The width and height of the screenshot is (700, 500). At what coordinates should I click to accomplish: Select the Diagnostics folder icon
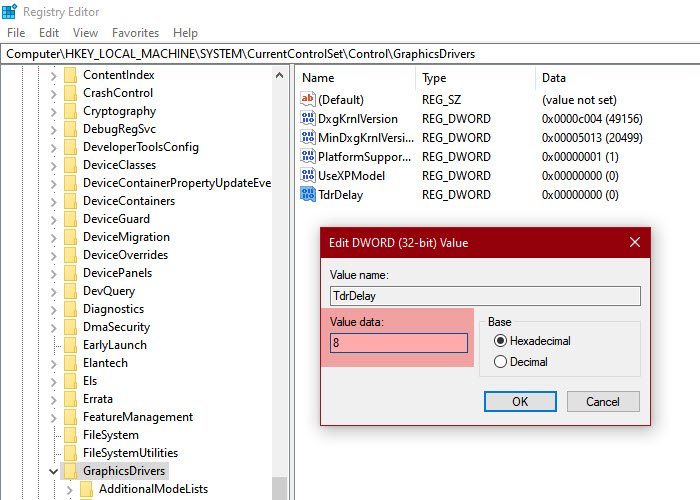point(70,309)
